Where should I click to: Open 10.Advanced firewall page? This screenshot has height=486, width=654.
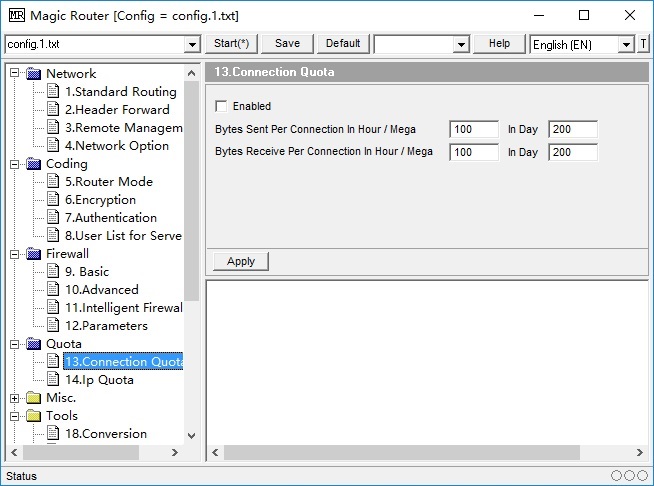point(102,290)
